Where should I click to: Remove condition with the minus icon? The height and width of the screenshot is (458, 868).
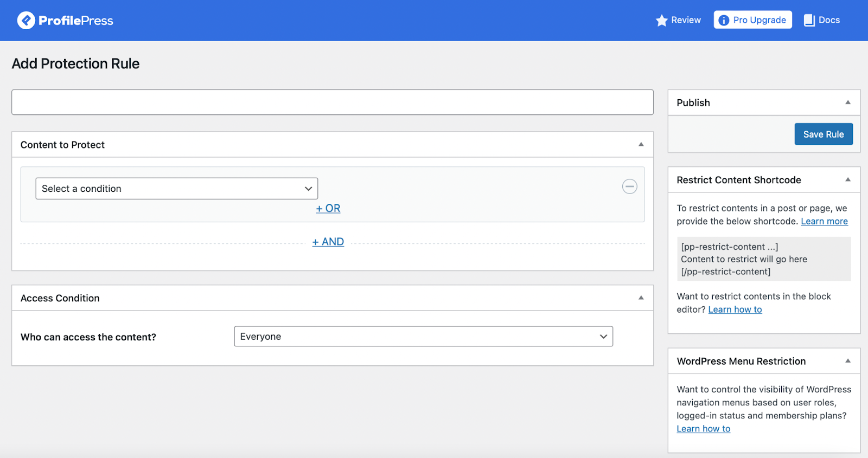coord(629,186)
